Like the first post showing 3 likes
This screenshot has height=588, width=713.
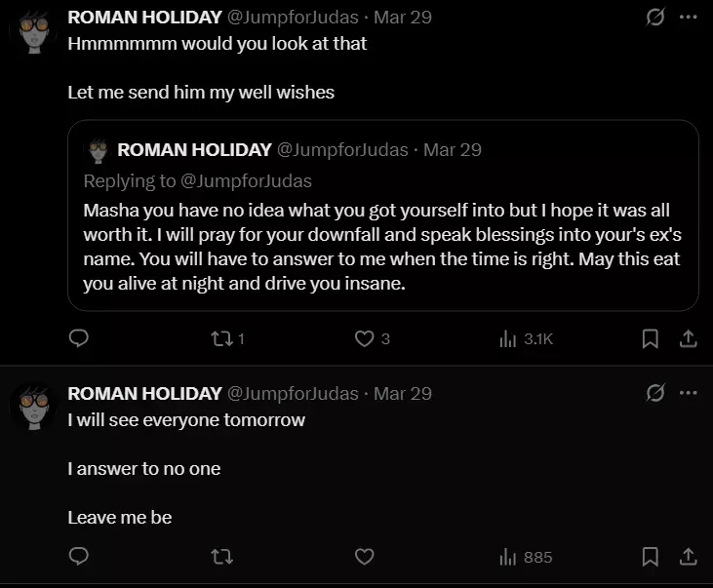[372, 338]
